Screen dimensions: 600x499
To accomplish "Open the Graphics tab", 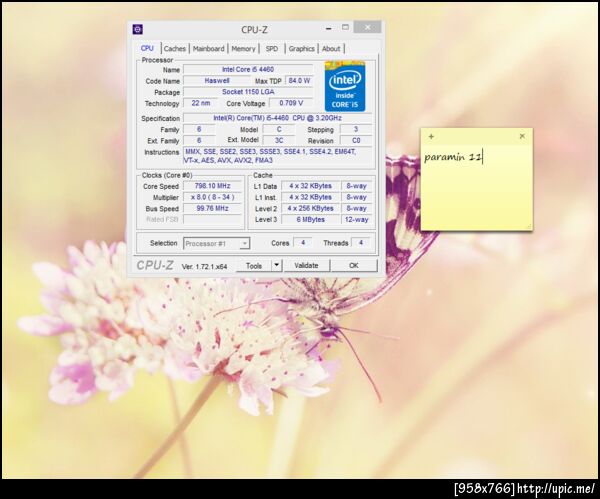I will coord(302,49).
